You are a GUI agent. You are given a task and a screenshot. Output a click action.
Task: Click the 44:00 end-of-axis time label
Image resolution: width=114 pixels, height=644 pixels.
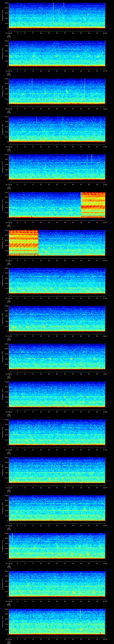(x=105, y=564)
